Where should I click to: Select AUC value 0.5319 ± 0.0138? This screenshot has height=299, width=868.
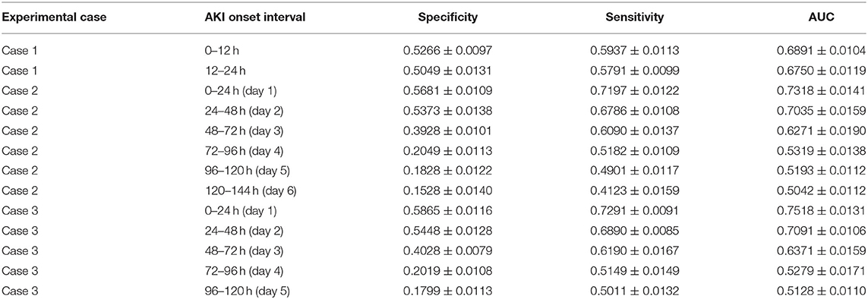pos(822,150)
